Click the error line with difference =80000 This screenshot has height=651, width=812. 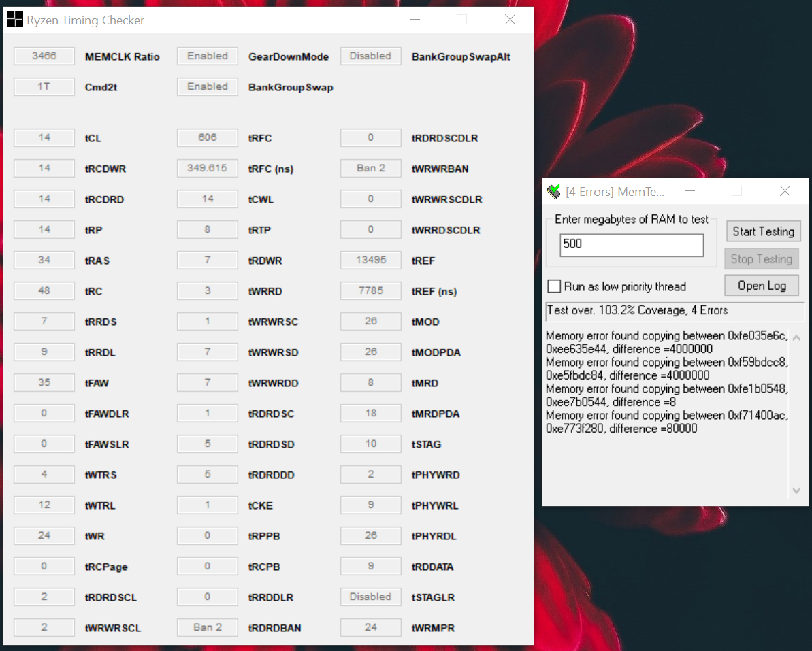667,422
